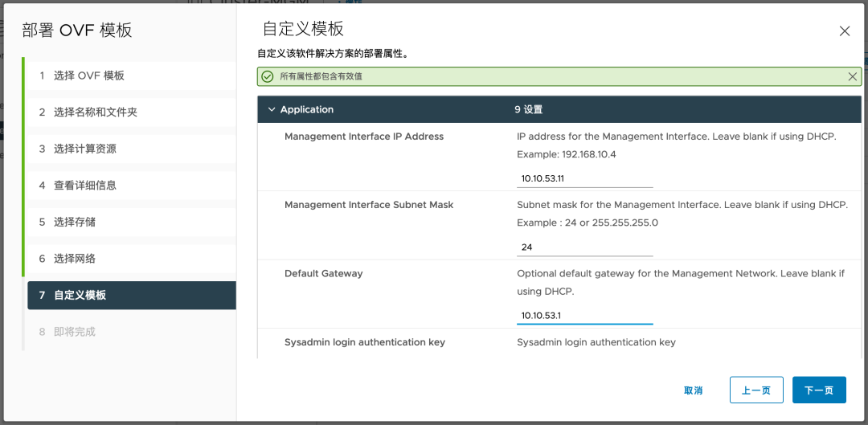Select current step 7 自定义模板

pos(80,295)
